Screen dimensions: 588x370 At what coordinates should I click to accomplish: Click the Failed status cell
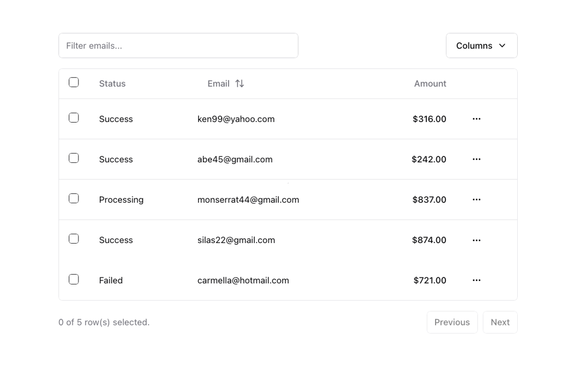[111, 280]
